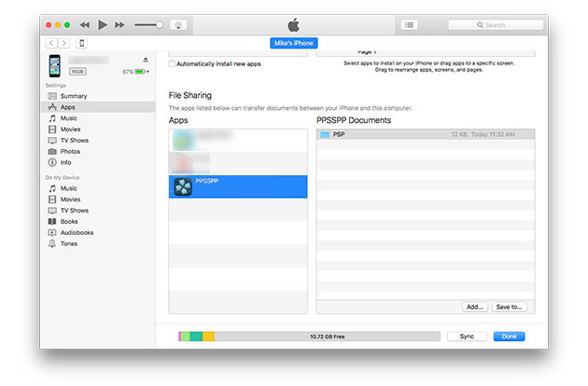Open the AirPlay output selector

click(177, 24)
